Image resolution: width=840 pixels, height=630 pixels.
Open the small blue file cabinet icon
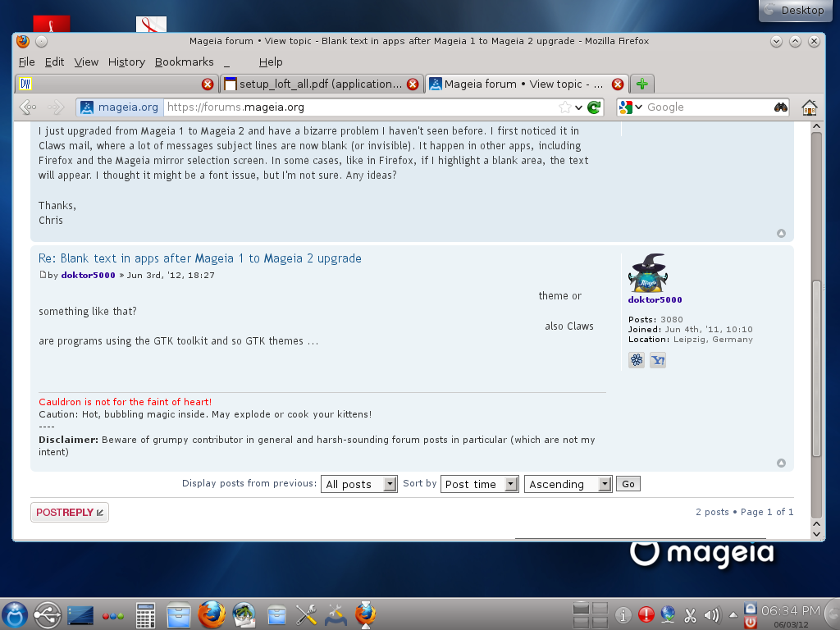(x=276, y=615)
